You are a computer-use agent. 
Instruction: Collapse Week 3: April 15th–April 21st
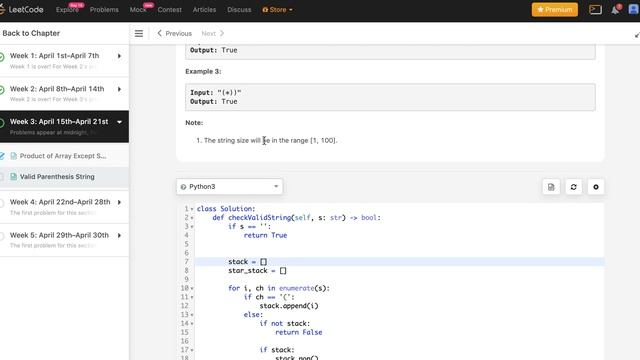[119, 122]
